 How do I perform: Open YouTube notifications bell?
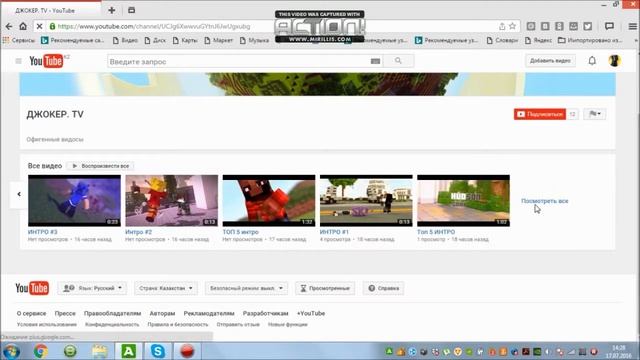pos(592,61)
